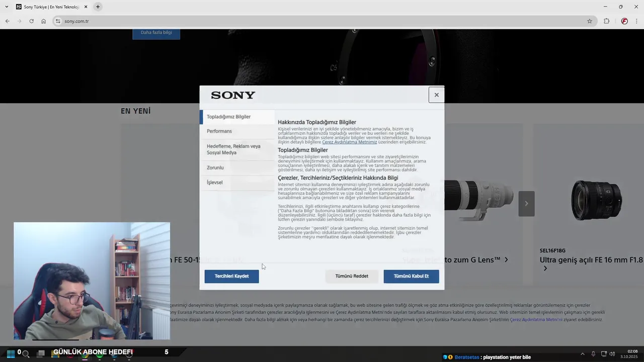Viewport: 644px width, 362px height.
Task: Click the Daha fazla bilgi button behind dialog
Action: click(156, 33)
